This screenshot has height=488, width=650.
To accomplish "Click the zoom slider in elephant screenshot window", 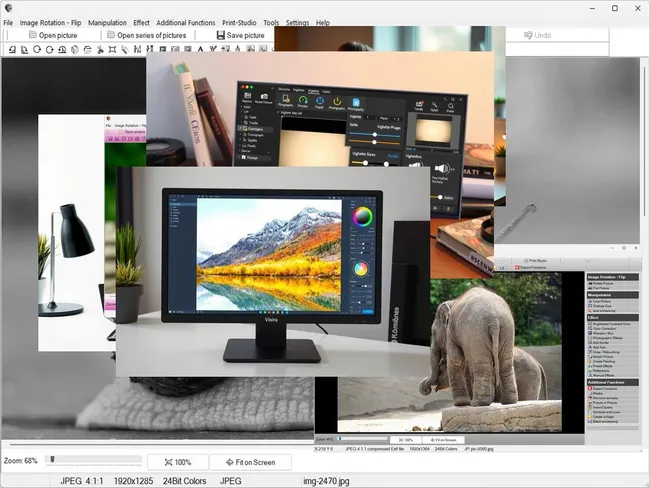I will pyautogui.click(x=363, y=439).
